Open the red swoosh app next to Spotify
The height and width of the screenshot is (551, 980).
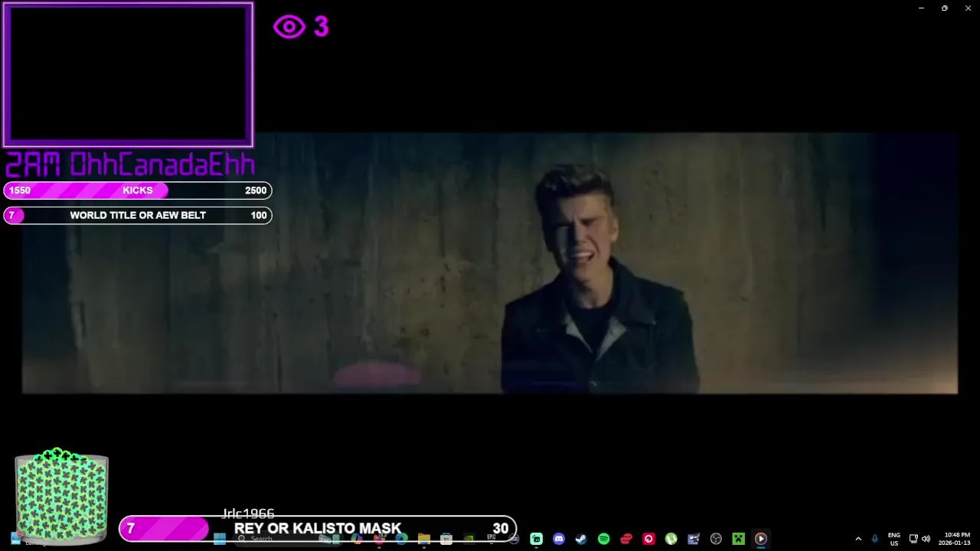point(626,539)
